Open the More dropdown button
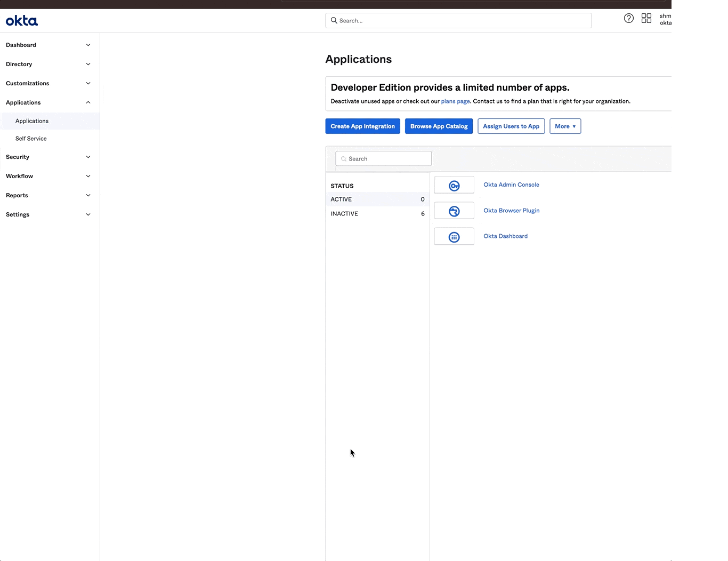The image size is (728, 561). coord(565,126)
